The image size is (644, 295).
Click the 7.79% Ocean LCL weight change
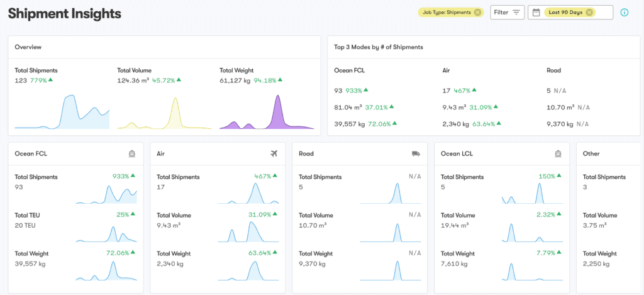tap(545, 253)
